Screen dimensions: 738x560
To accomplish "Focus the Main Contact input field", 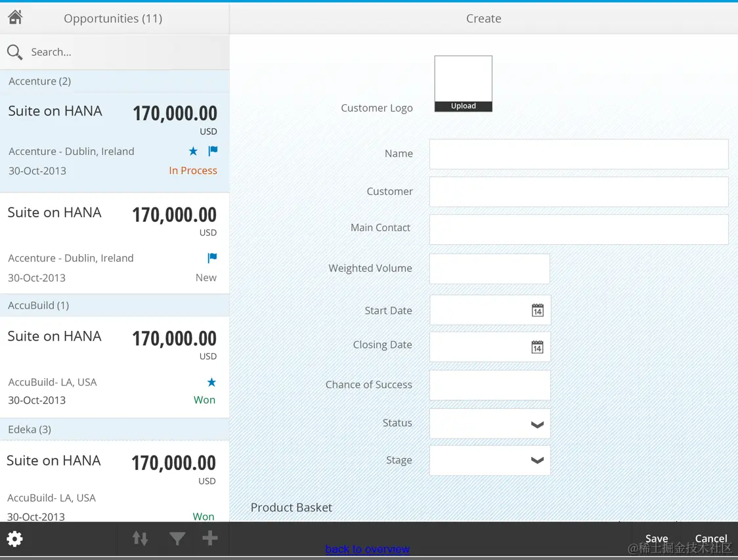I will tap(579, 229).
